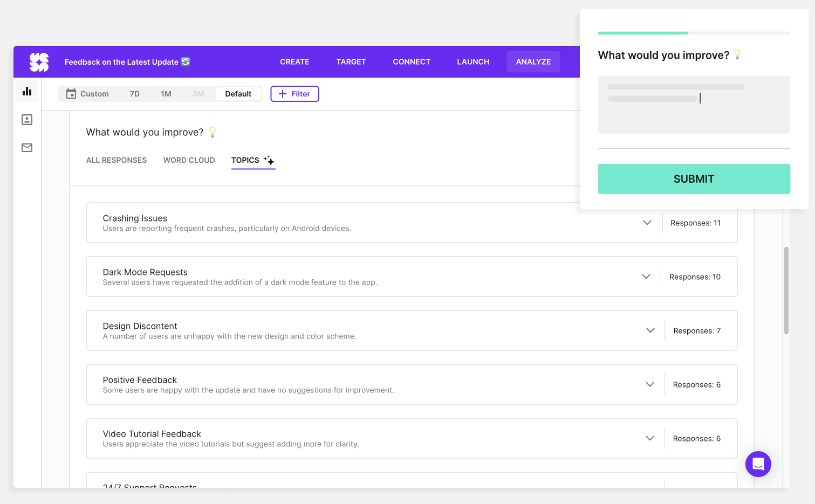Go to the CONNECT tab

pos(412,62)
